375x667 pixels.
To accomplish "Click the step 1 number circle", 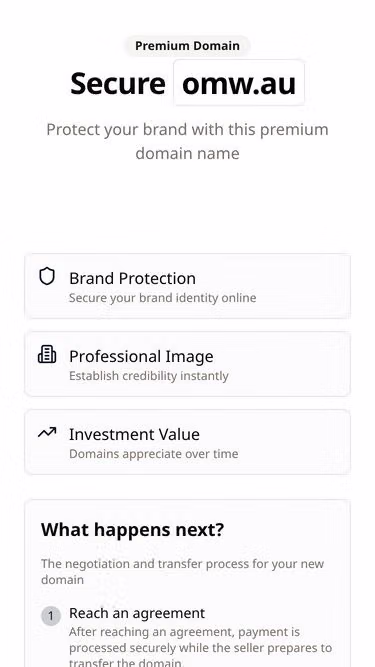I will click(51, 616).
